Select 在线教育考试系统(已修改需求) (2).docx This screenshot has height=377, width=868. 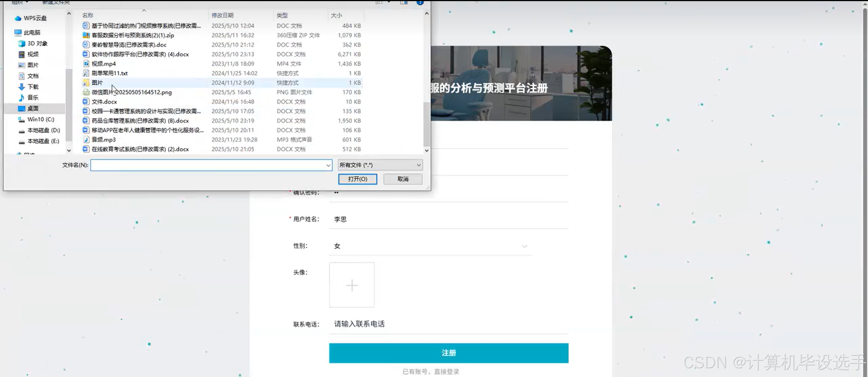140,149
